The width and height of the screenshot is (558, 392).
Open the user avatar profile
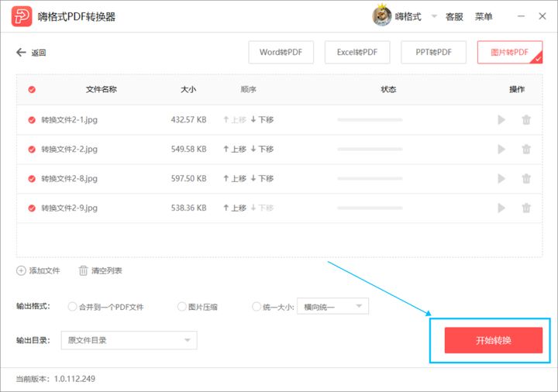click(381, 16)
